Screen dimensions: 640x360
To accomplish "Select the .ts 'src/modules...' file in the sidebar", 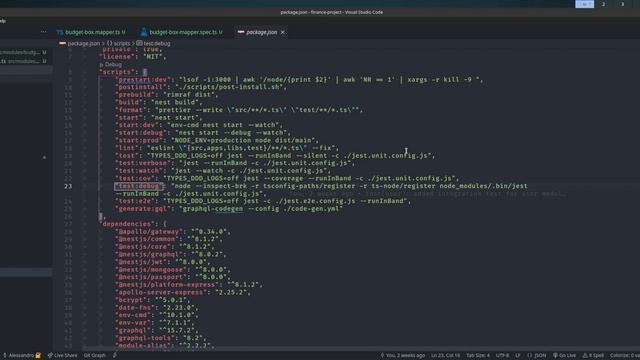I will [24, 61].
